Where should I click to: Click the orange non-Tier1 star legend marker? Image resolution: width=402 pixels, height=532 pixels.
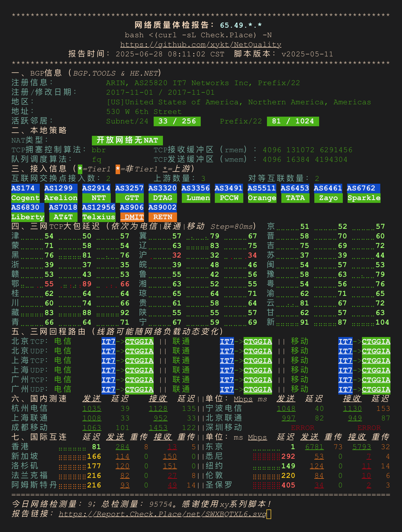pyautogui.click(x=118, y=169)
